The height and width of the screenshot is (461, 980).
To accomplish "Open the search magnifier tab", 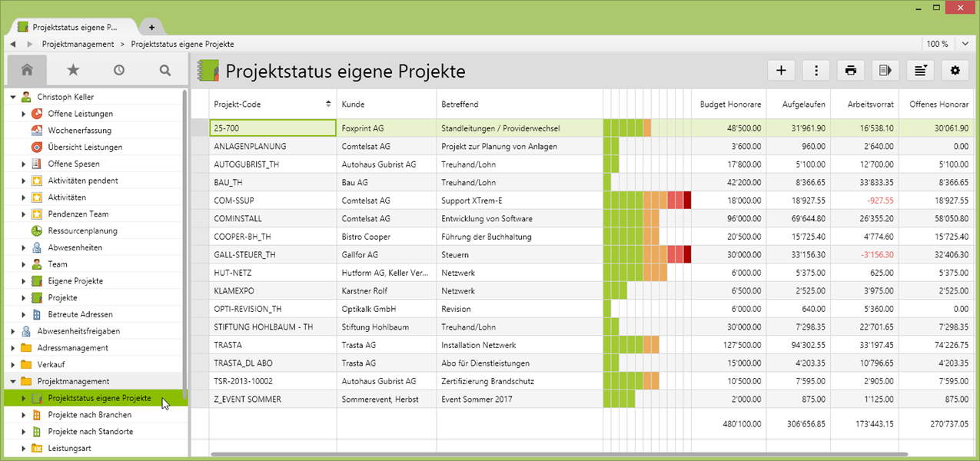I will 165,70.
